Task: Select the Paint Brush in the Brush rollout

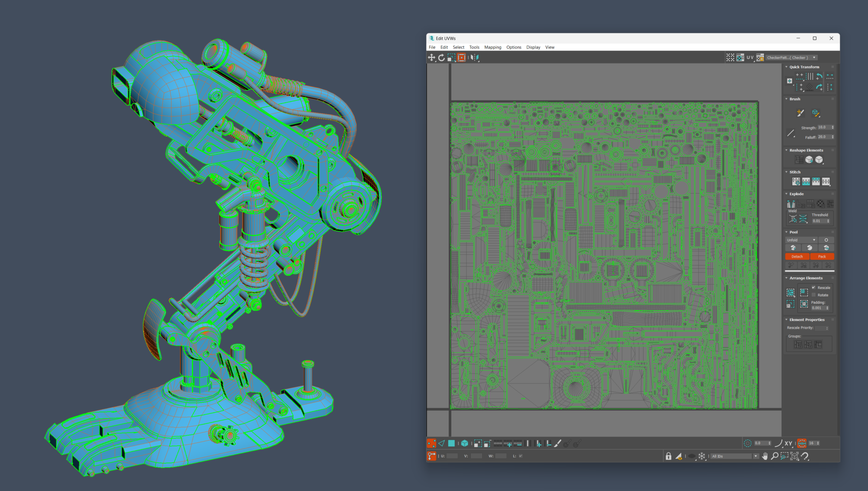Action: (800, 113)
